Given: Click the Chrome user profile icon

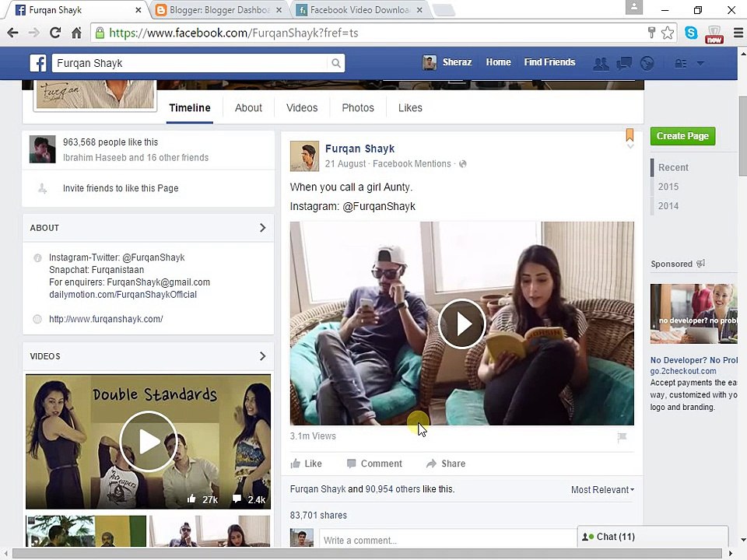Looking at the screenshot, I should click(x=634, y=7).
